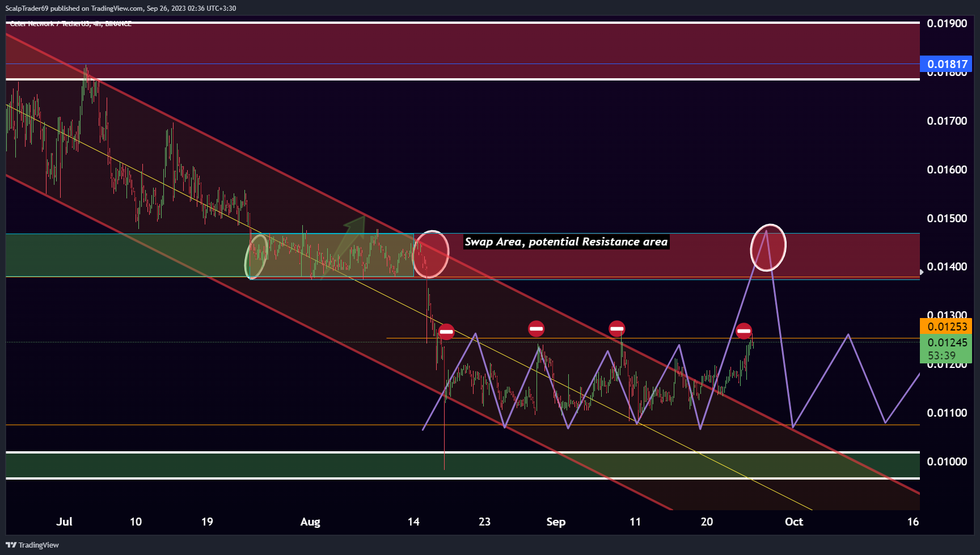
Task: Click the ScalpTrader69 published header text
Action: (121, 8)
